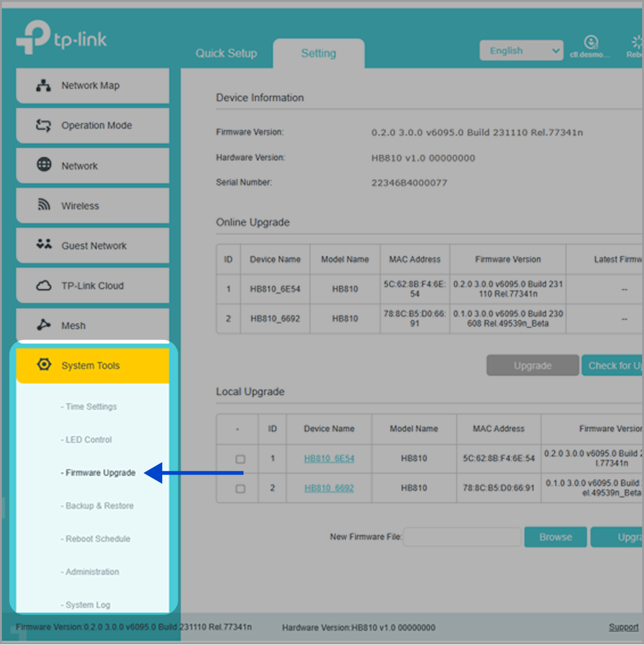The height and width of the screenshot is (645, 644).
Task: Tick checkbox for HB810_6E54 in Local Upgrade
Action: click(x=240, y=458)
